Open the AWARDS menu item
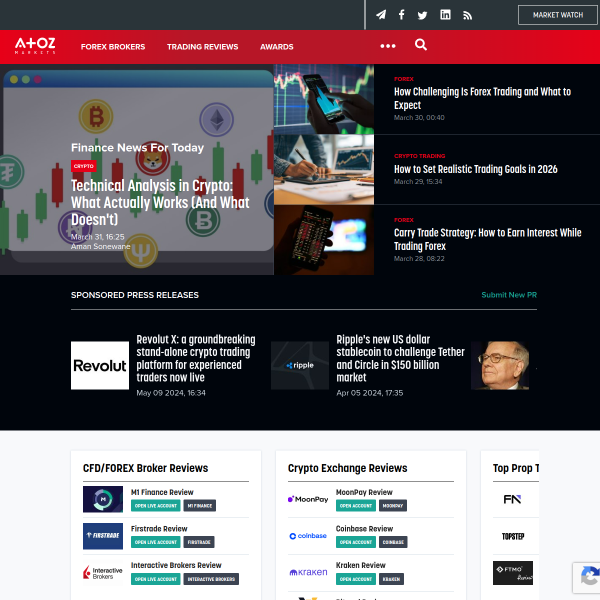Screen dimensions: 600x600 (277, 47)
